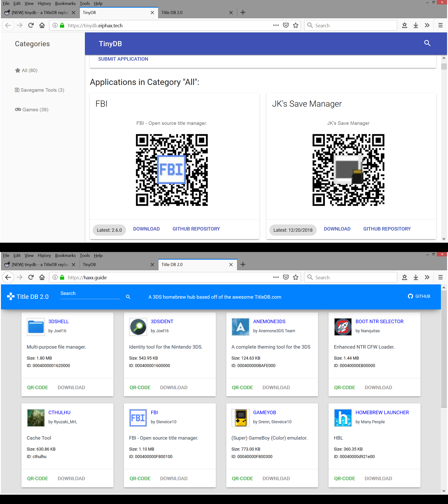This screenshot has width=448, height=504.
Task: Click the HOMEBREW LAUNCHER app icon
Action: tap(343, 418)
